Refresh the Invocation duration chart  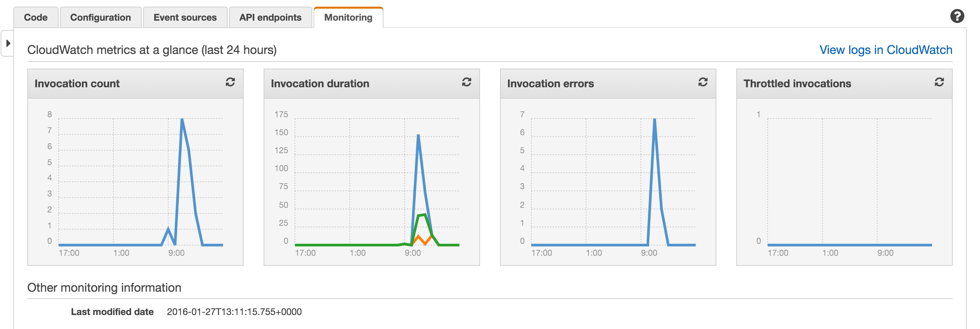[467, 82]
